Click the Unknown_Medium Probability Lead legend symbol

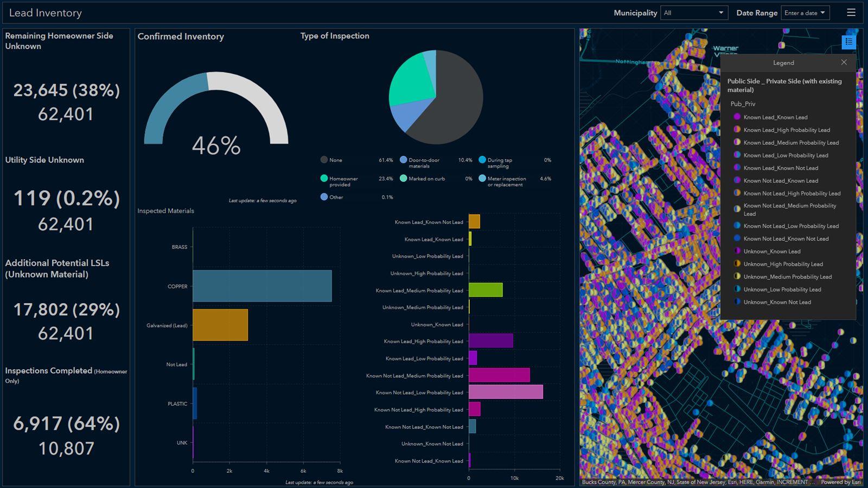pos(737,277)
